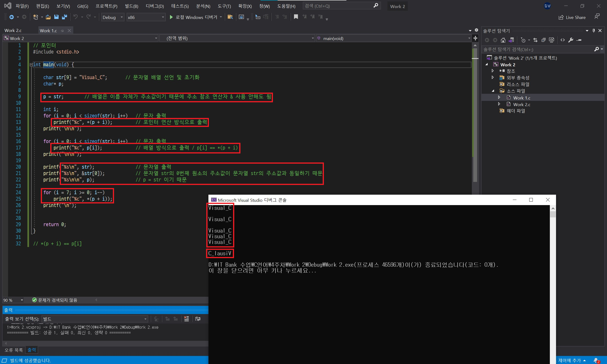This screenshot has width=607, height=364.
Task: Switch to the Work 2.c editor tab
Action: (x=13, y=30)
